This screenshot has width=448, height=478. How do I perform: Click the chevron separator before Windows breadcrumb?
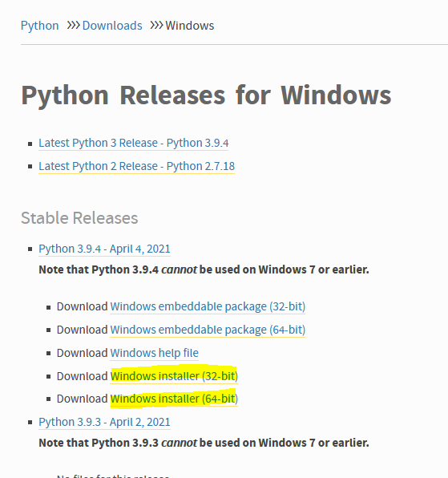coord(156,26)
